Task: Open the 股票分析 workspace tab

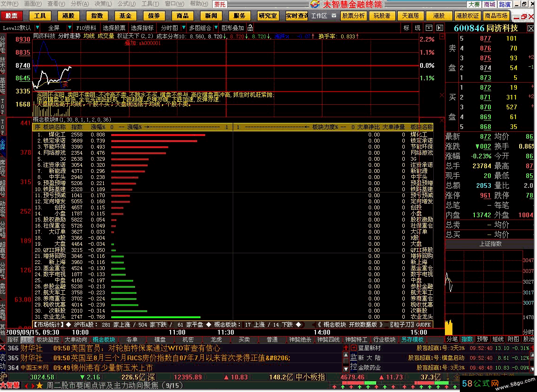Action: [x=353, y=16]
